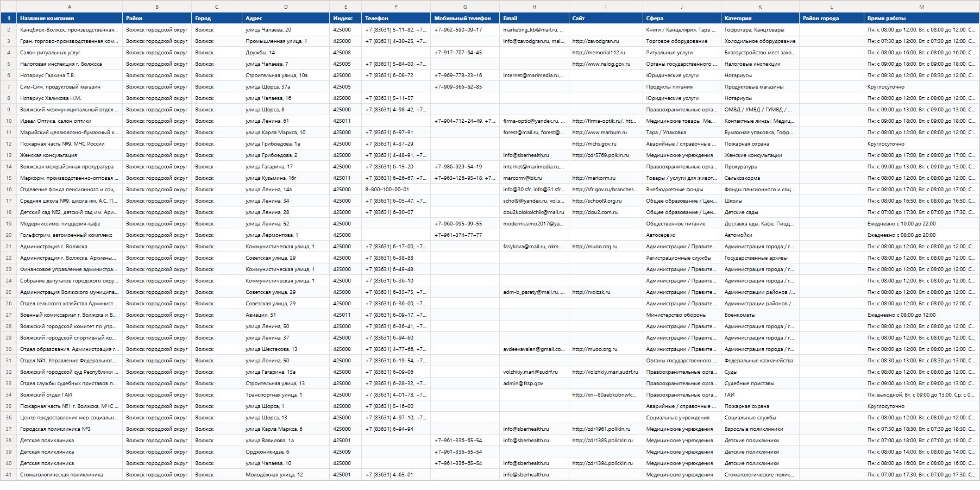Select row number 20
The height and width of the screenshot is (490, 980).
click(x=8, y=235)
